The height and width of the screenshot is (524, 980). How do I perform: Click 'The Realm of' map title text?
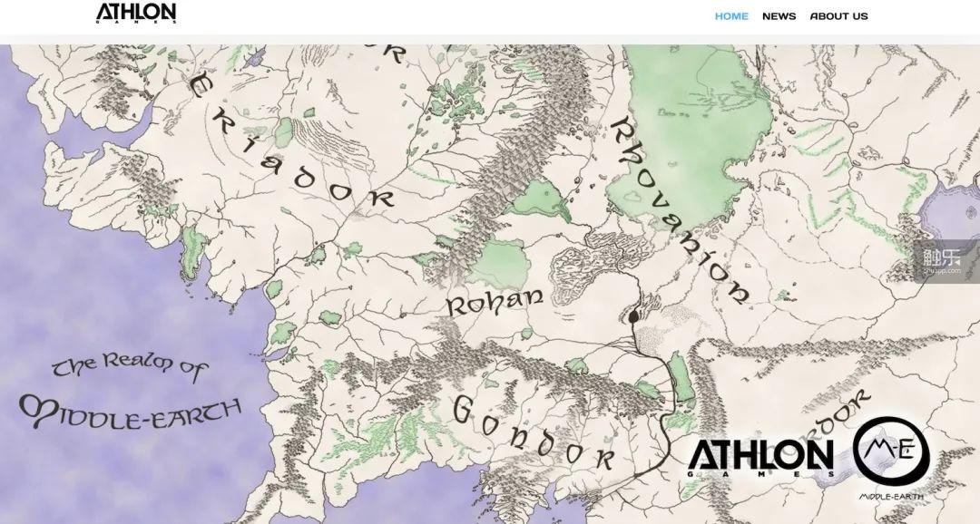[x=129, y=366]
